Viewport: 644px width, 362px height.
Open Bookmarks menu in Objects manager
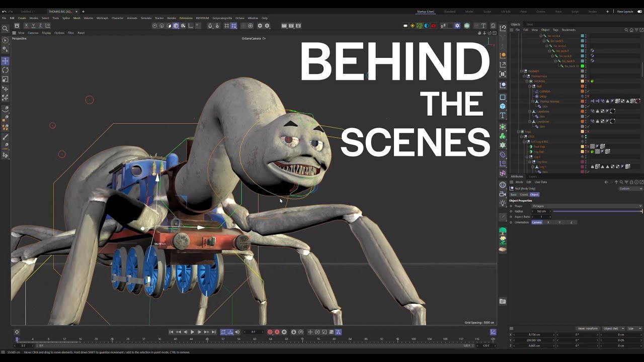coord(569,30)
